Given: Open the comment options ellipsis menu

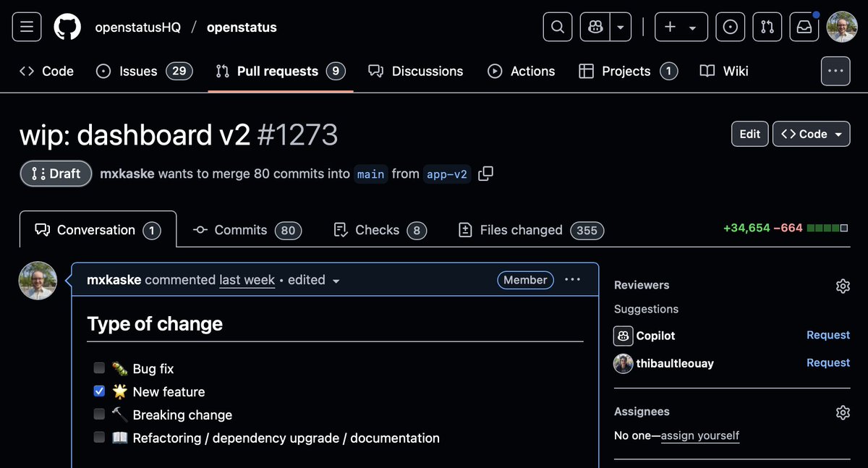Looking at the screenshot, I should tap(572, 280).
